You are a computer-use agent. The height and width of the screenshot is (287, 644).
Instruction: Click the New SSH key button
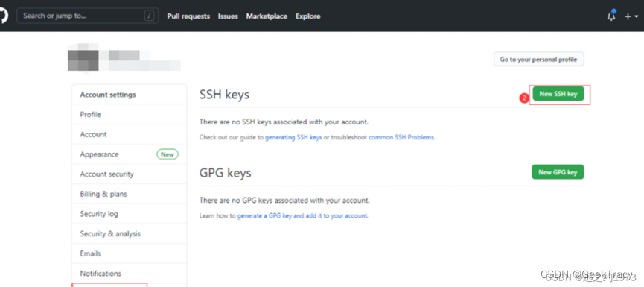tap(558, 94)
